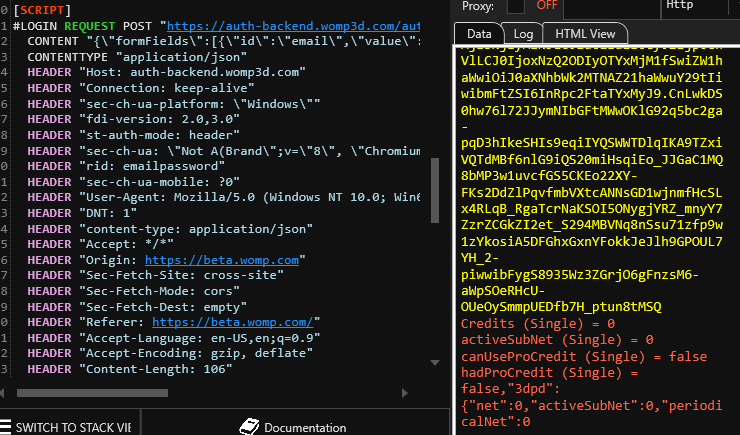The height and width of the screenshot is (435, 740).
Task: Click the HEADER "Content-Length: 106" line
Action: coord(130,369)
